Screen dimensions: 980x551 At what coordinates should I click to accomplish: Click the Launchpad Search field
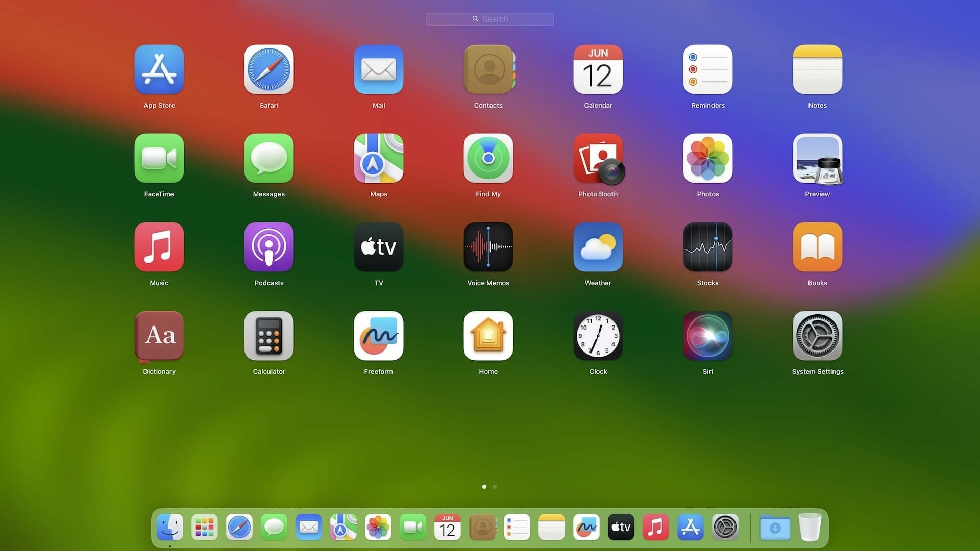(490, 19)
